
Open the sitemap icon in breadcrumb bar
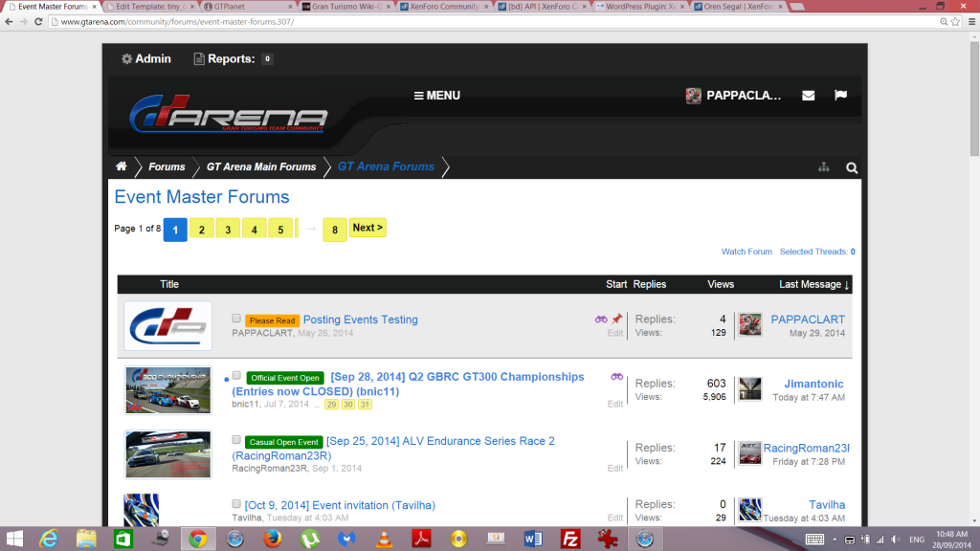[824, 166]
